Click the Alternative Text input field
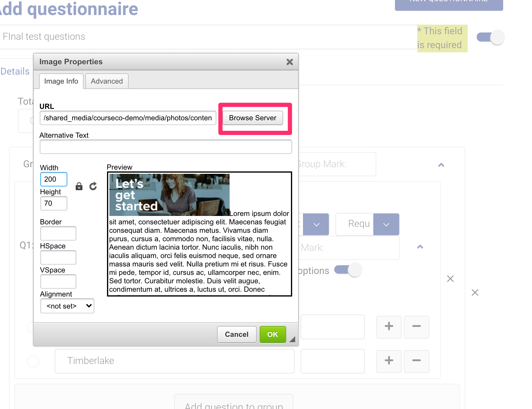532x409 pixels. tap(166, 147)
